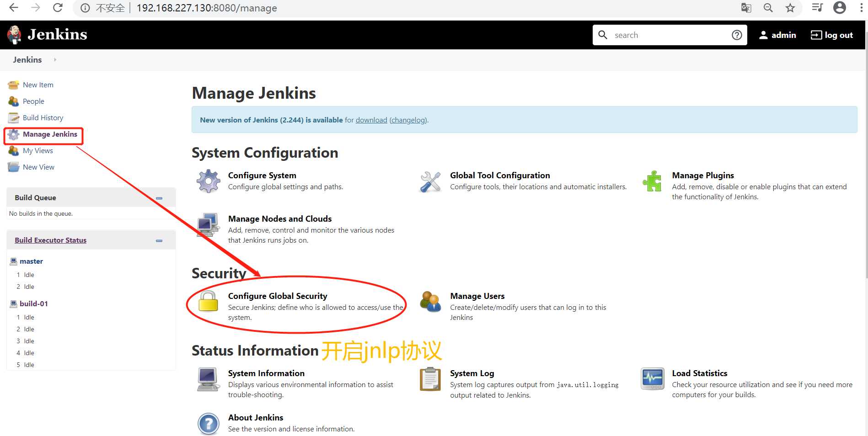
Task: Click the Build History notepad icon
Action: tap(13, 118)
